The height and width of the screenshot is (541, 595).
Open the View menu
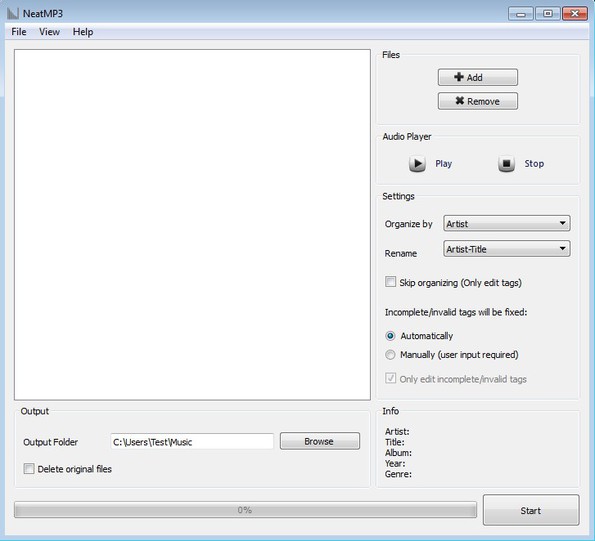49,32
